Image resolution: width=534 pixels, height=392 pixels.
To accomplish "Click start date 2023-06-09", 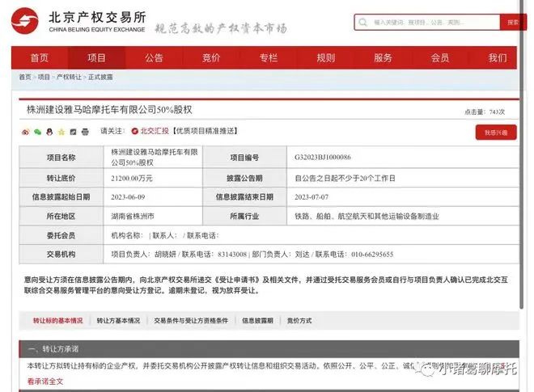I will pyautogui.click(x=128, y=197).
